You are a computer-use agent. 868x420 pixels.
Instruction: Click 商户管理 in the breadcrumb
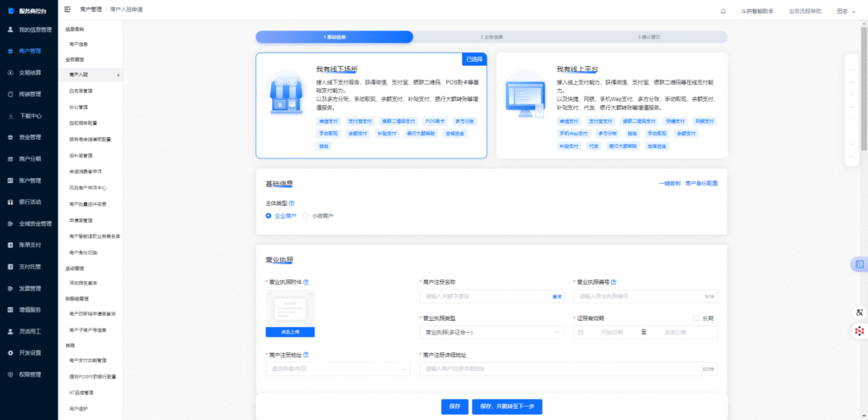(x=91, y=9)
